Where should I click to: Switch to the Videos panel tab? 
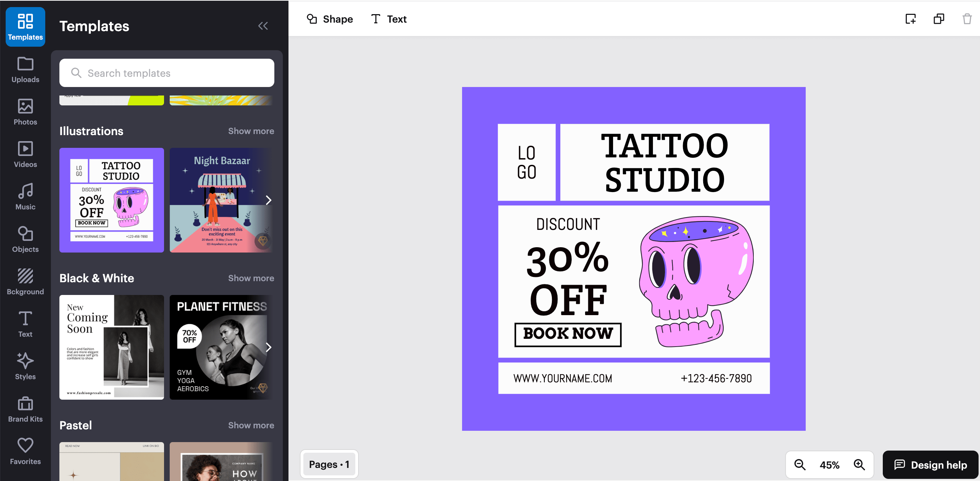pos(25,154)
